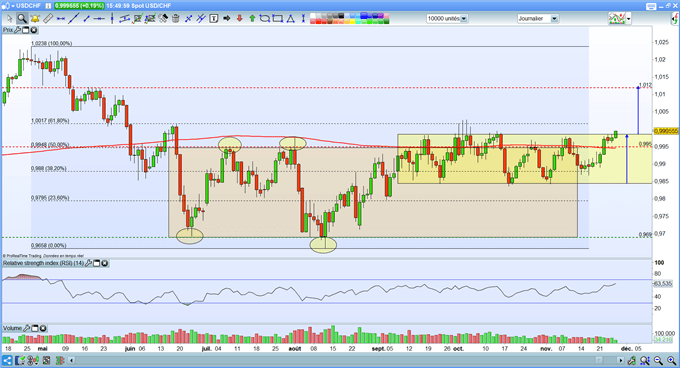
Task: Click the 1,0017 (61.80%) Fibonacci label
Action: pos(50,120)
